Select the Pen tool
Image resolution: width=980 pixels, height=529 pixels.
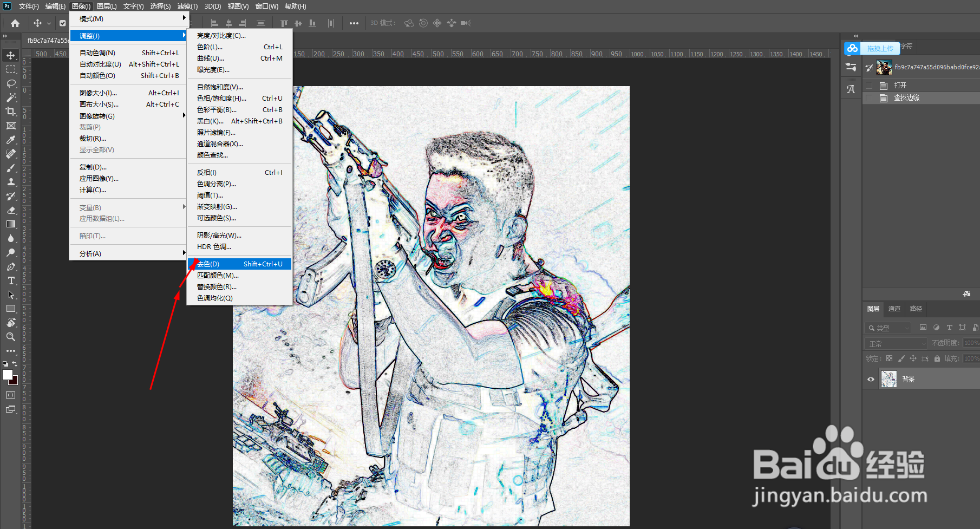11,266
